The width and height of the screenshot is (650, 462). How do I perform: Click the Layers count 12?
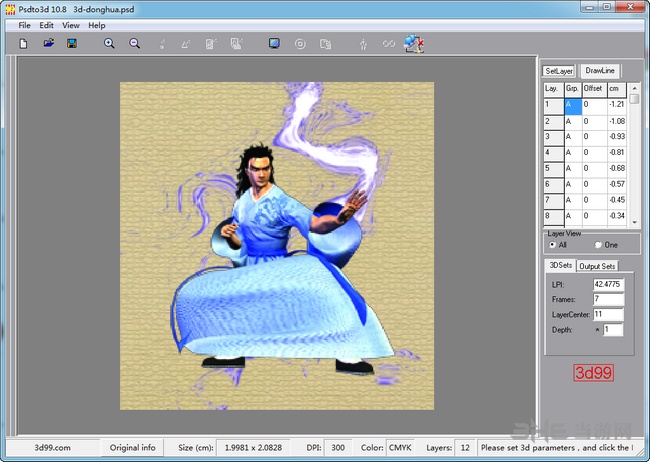click(465, 447)
